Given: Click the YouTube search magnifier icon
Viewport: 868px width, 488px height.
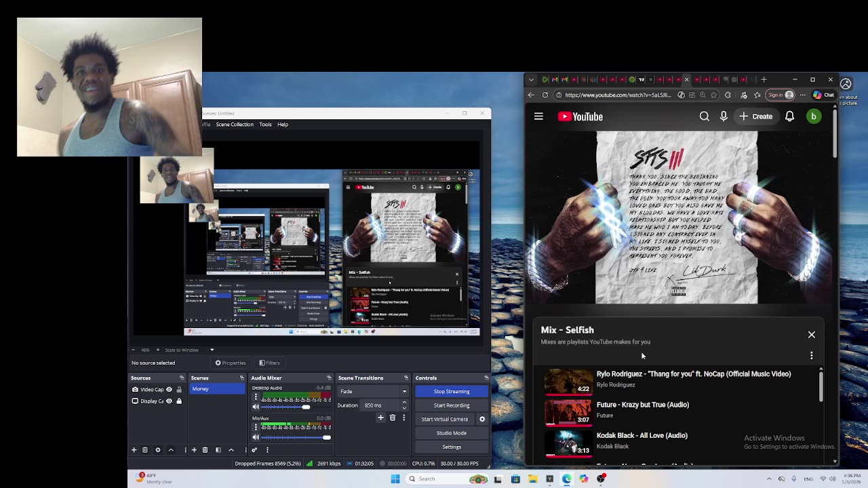Looking at the screenshot, I should 705,117.
